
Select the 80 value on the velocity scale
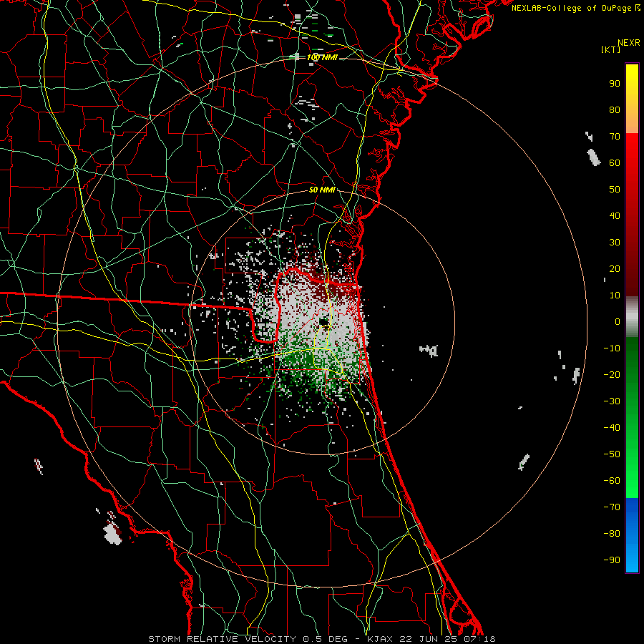pyautogui.click(x=615, y=110)
